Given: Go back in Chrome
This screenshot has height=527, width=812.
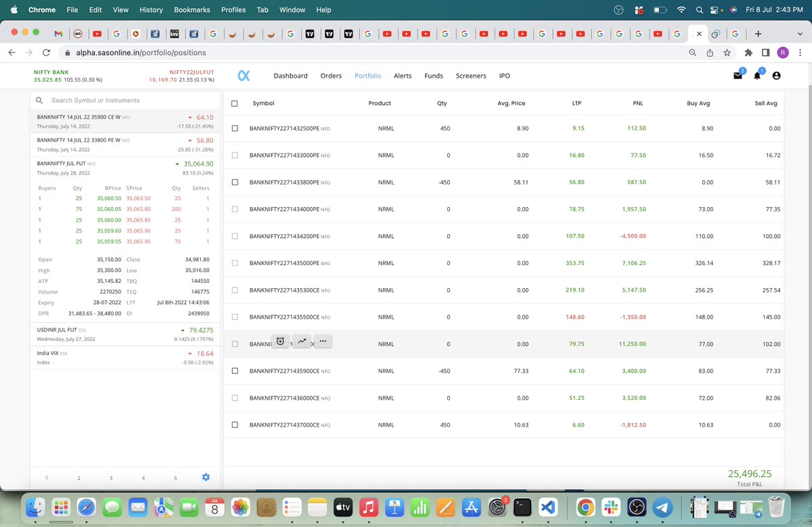Looking at the screenshot, I should coord(12,52).
